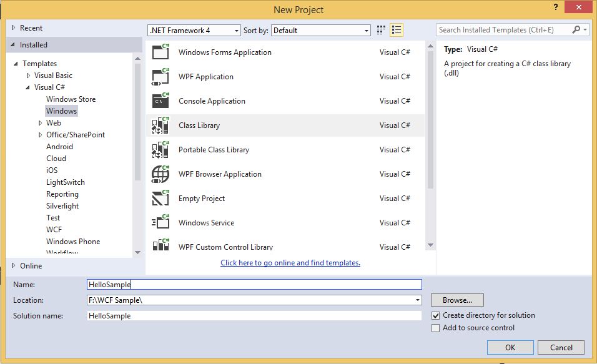
Task: Click the Windows Service template icon
Action: tap(160, 223)
